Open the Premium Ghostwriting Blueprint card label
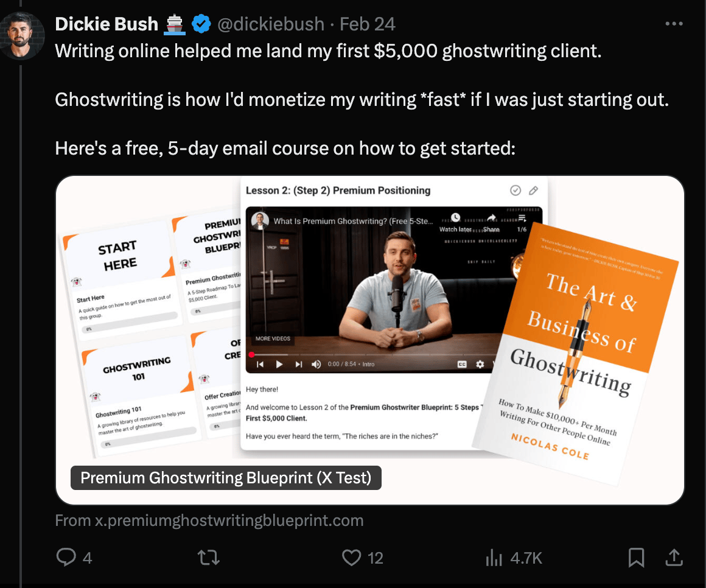 pos(226,478)
